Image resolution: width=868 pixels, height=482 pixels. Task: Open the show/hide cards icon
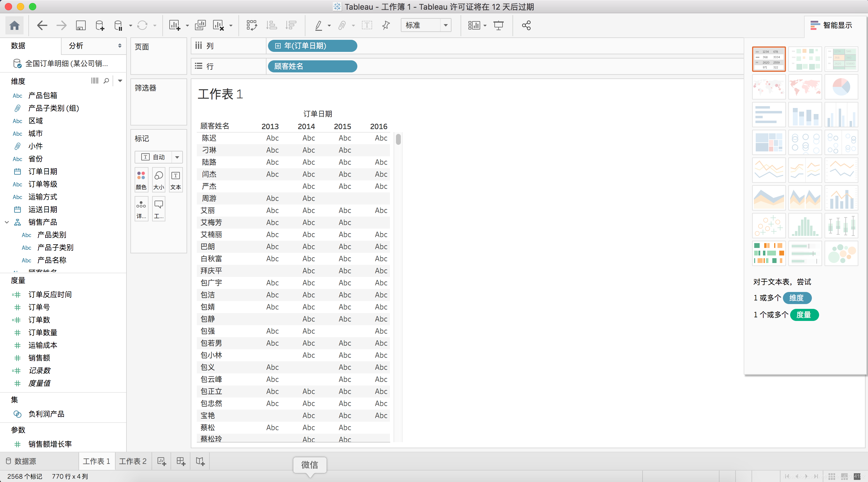coord(474,25)
